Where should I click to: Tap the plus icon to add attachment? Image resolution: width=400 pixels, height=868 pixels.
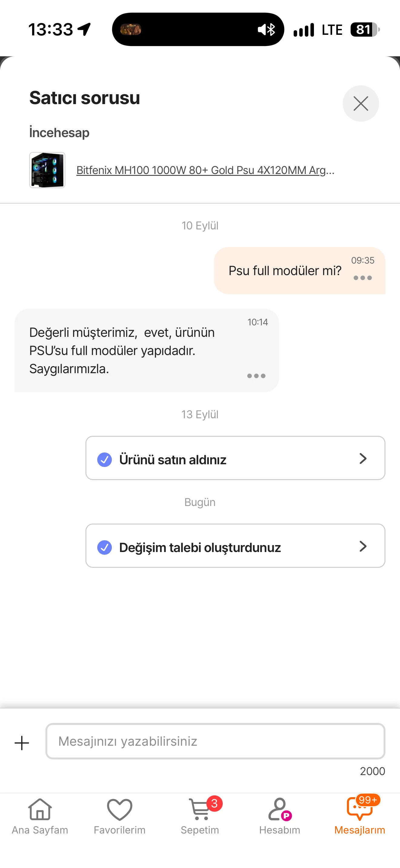pyautogui.click(x=22, y=743)
